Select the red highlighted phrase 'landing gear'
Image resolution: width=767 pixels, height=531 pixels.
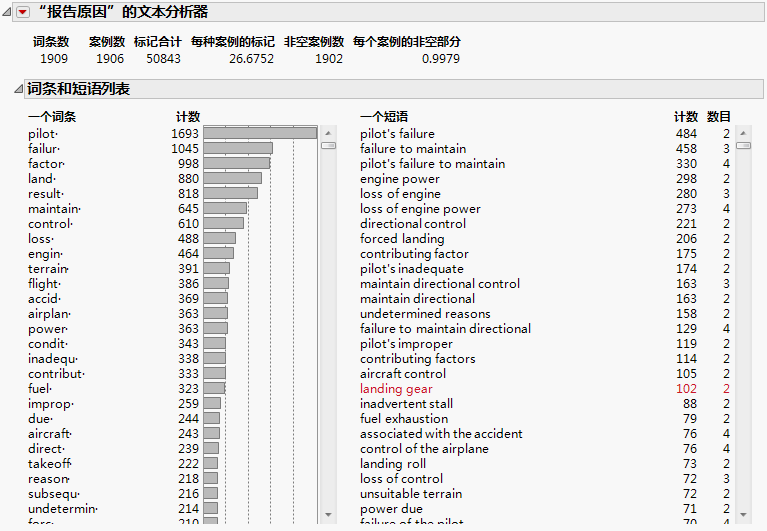point(396,389)
